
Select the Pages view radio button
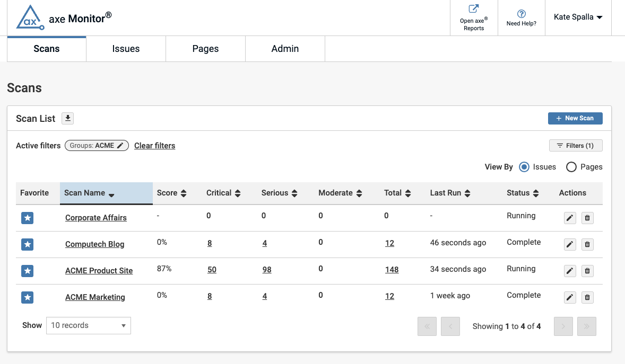[571, 167]
